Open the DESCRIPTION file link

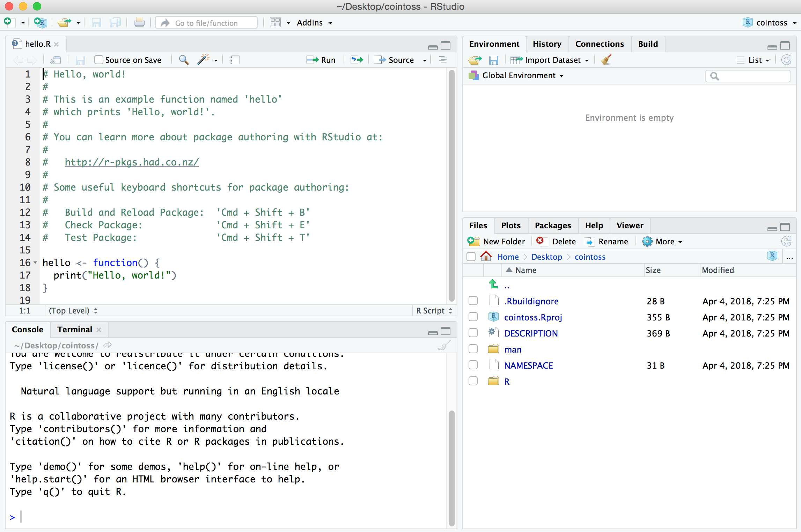coord(531,333)
